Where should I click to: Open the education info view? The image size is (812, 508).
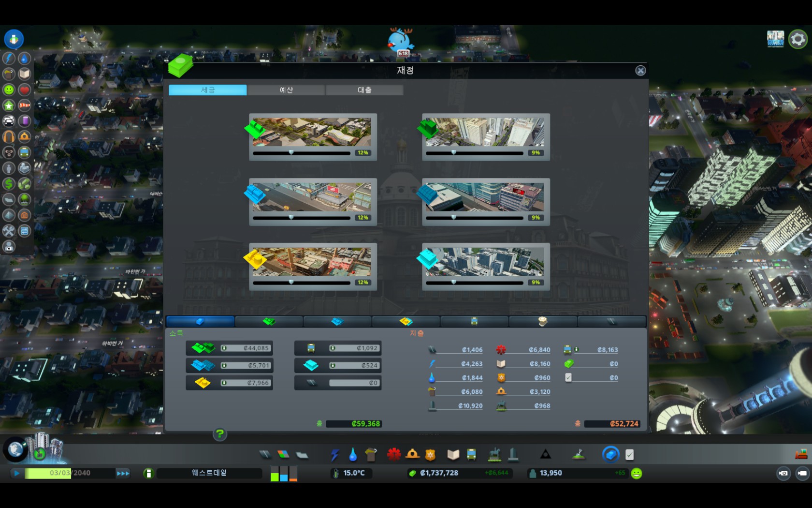(x=25, y=74)
